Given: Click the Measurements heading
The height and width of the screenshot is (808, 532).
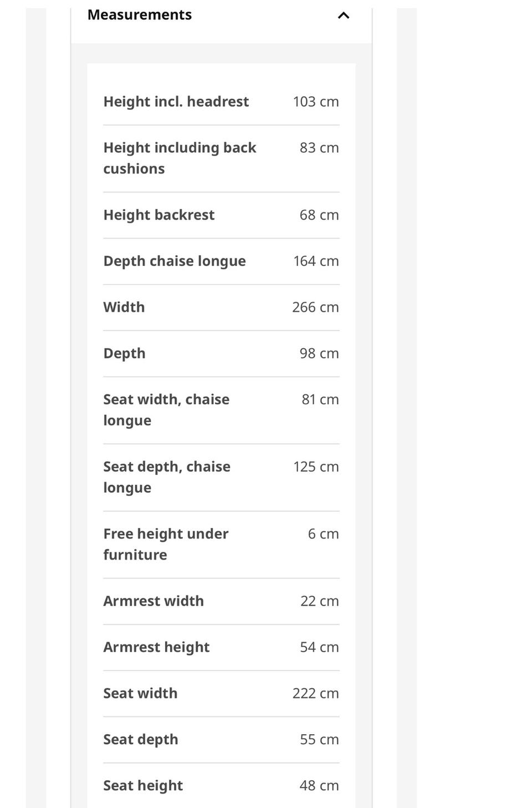Looking at the screenshot, I should point(140,15).
